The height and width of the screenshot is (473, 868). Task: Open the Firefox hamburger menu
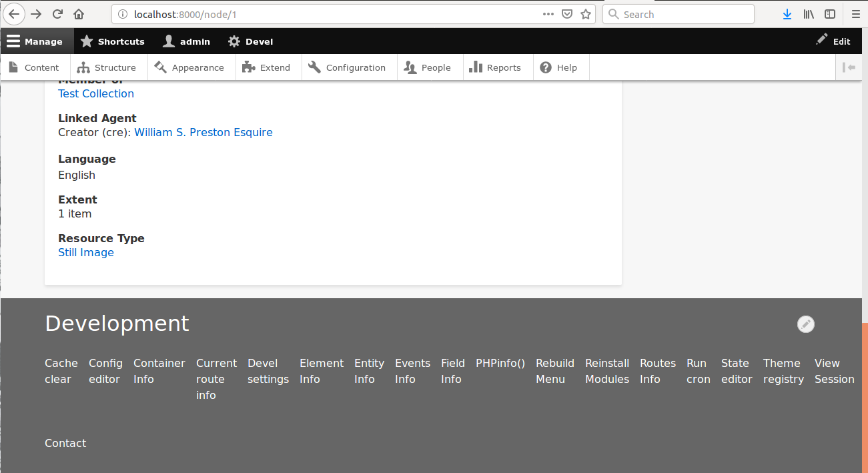(857, 13)
